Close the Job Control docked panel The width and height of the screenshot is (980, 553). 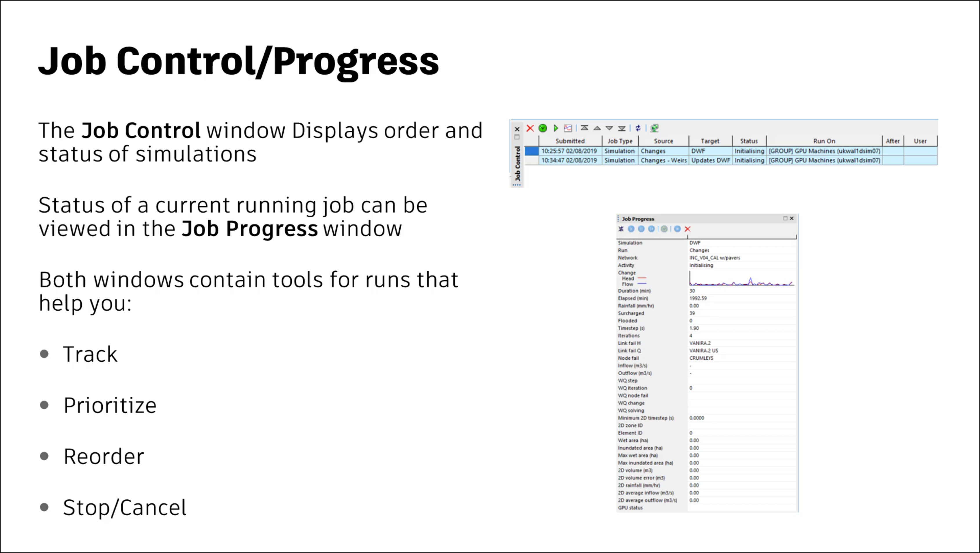click(x=517, y=129)
